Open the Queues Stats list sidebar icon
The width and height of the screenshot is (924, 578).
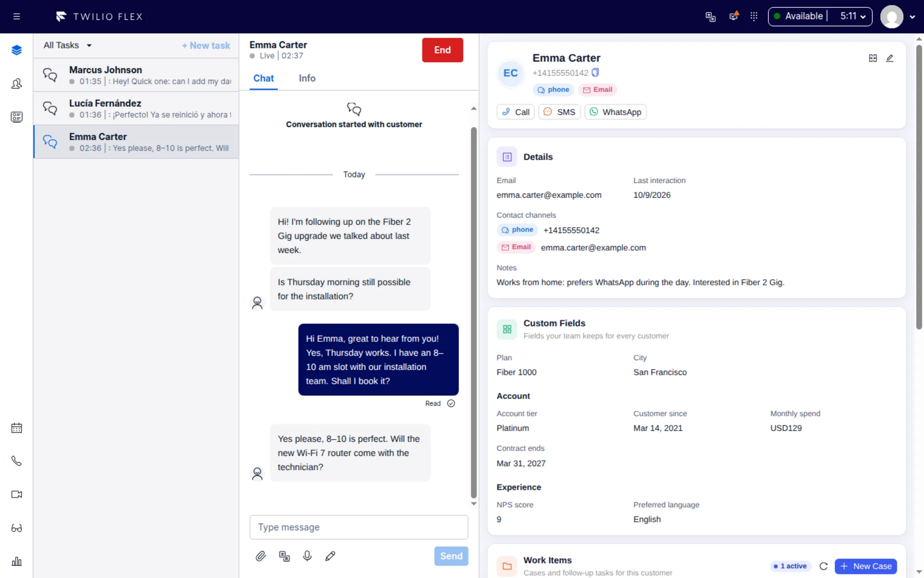17,117
